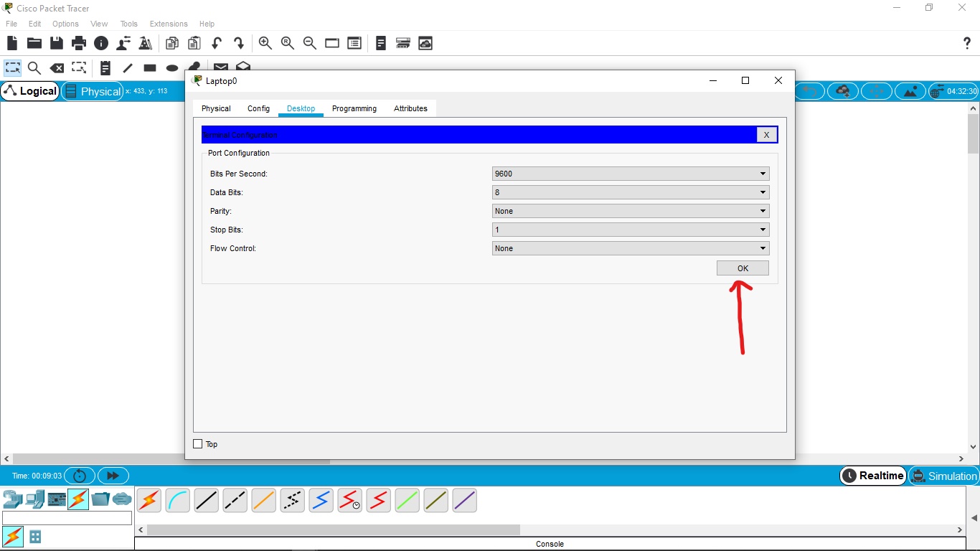Switch to the Physical workspace view
Screen dimensions: 980x551
[92, 91]
